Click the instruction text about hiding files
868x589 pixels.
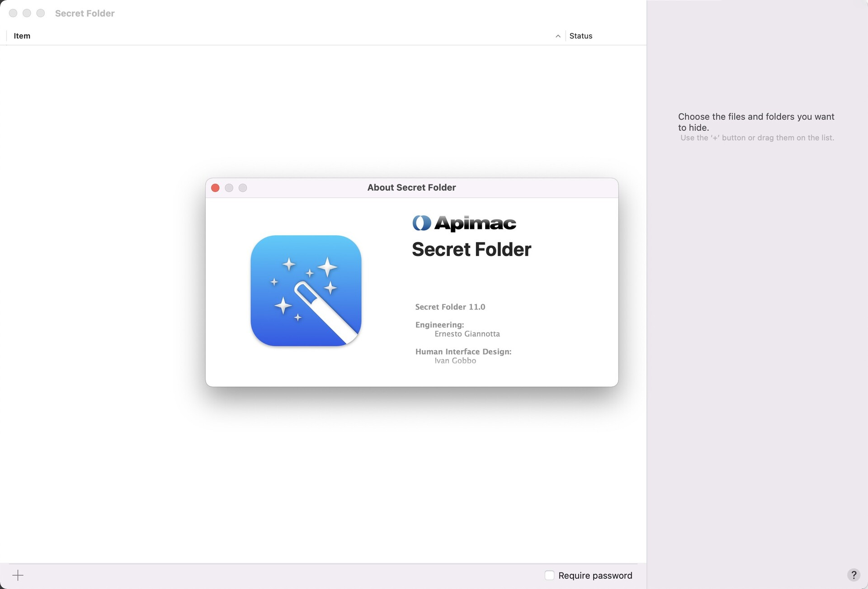tap(756, 122)
